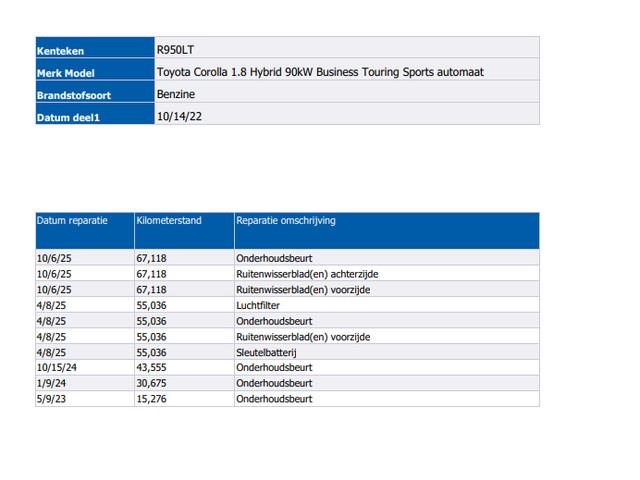Select Ruitenwisserblad(en) achterzijde description
Image resolution: width=640 pixels, height=480 pixels.
point(307,274)
